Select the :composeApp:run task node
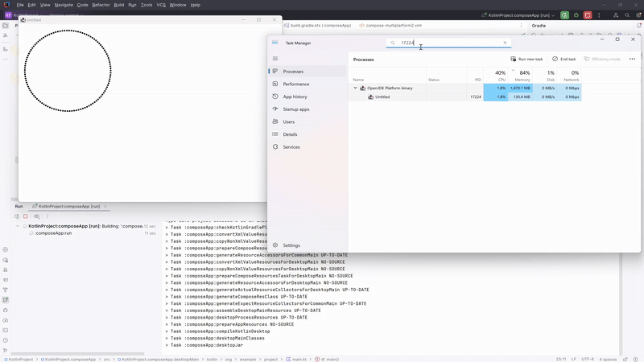 (53, 233)
